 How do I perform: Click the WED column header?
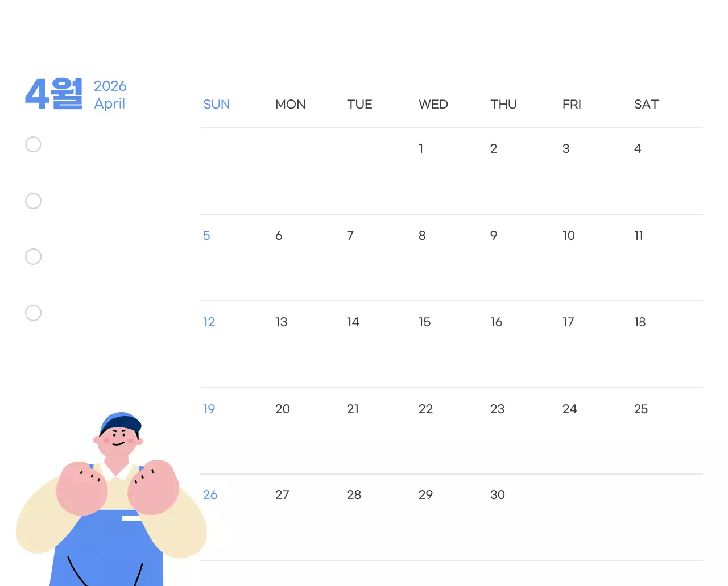point(433,104)
